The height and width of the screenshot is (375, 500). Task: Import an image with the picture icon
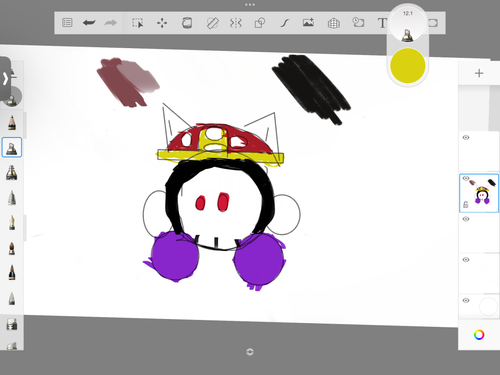pyautogui.click(x=308, y=23)
